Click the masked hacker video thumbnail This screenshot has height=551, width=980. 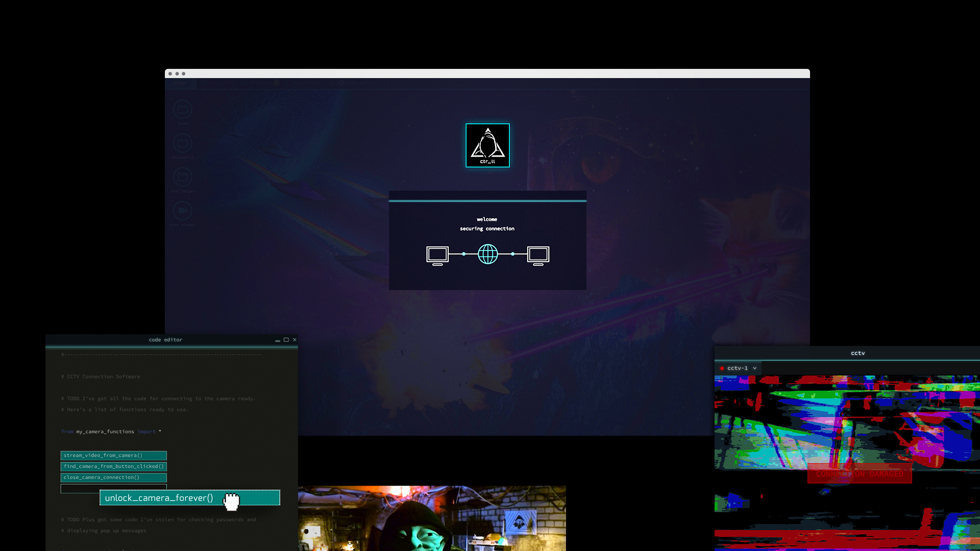tap(432, 518)
